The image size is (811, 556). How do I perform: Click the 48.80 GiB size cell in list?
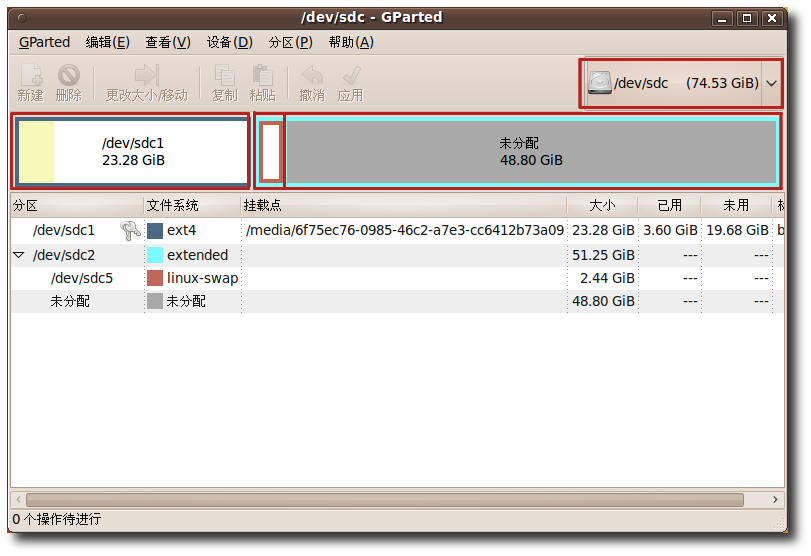603,301
